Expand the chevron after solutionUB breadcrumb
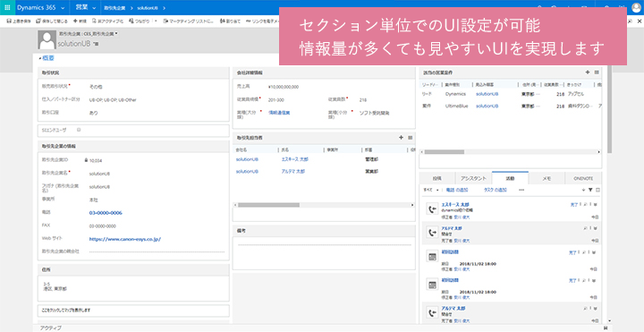 [x=165, y=8]
